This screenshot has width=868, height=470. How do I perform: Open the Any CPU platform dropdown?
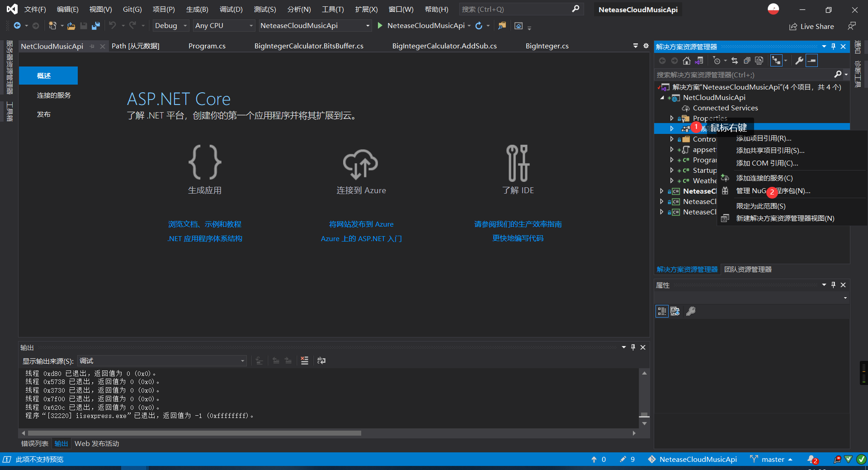(x=224, y=26)
